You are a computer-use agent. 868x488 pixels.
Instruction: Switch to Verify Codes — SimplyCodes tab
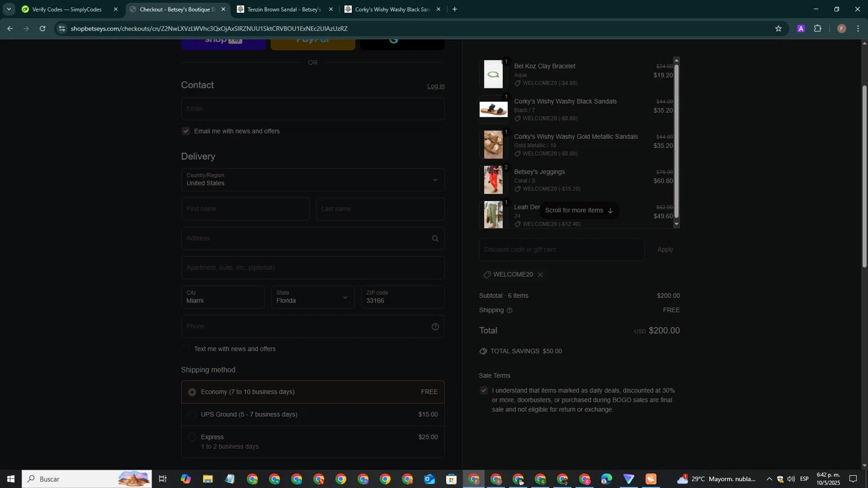click(69, 9)
